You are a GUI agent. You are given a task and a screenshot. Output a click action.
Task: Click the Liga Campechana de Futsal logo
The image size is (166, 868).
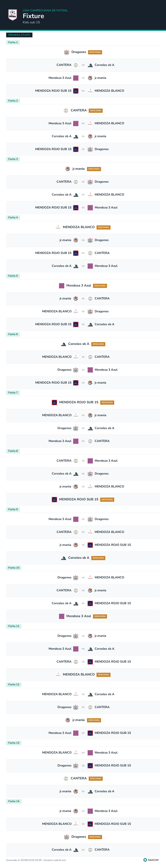pyautogui.click(x=12, y=15)
